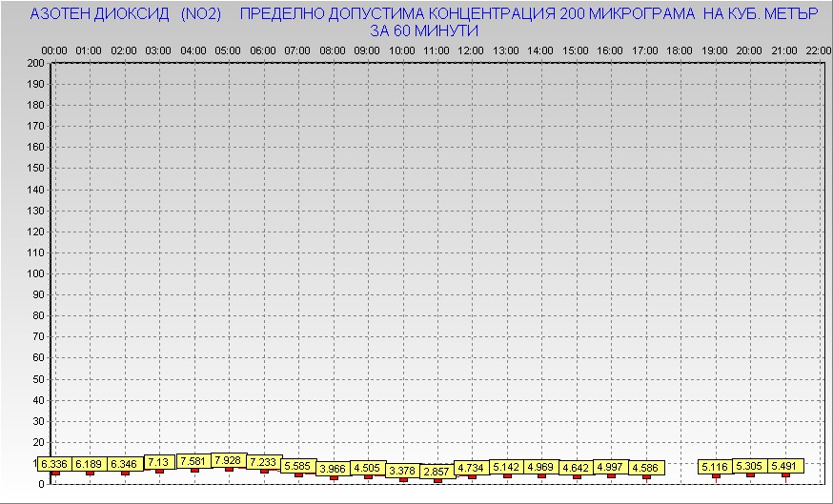The width and height of the screenshot is (833, 504).
Task: Click the 12:00 time axis label
Action: (x=471, y=50)
